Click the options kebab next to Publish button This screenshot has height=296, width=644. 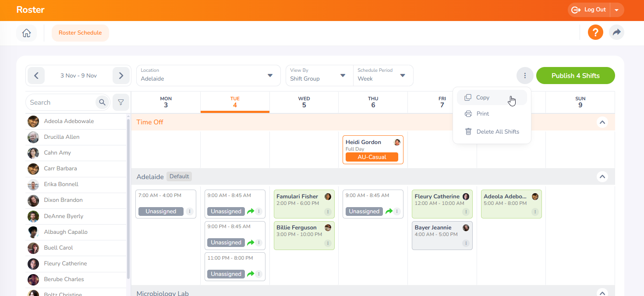click(525, 75)
